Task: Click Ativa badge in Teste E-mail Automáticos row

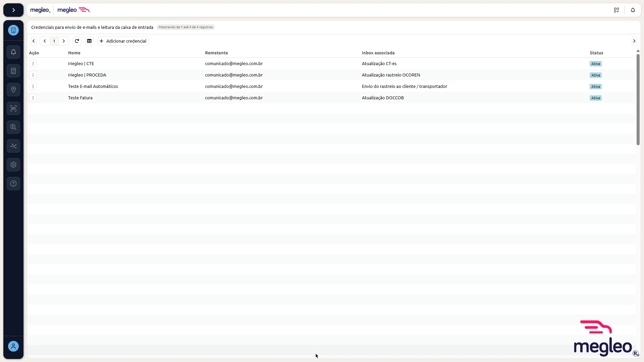Action: pyautogui.click(x=596, y=87)
